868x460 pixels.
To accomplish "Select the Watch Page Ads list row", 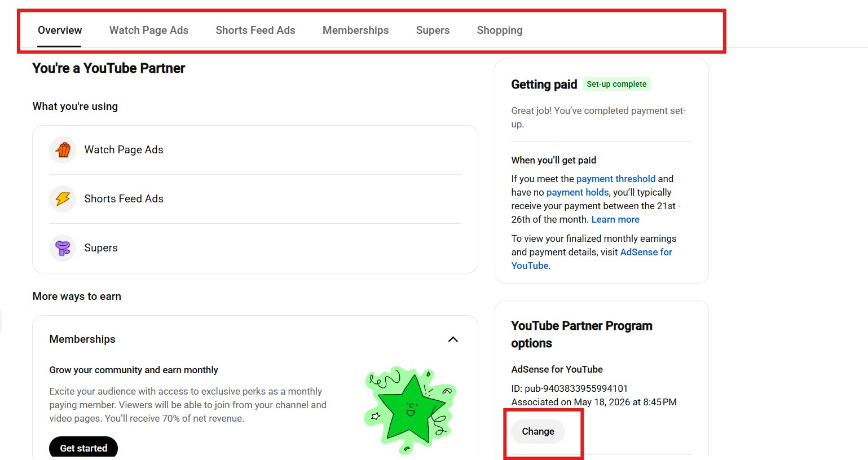I will click(x=255, y=150).
